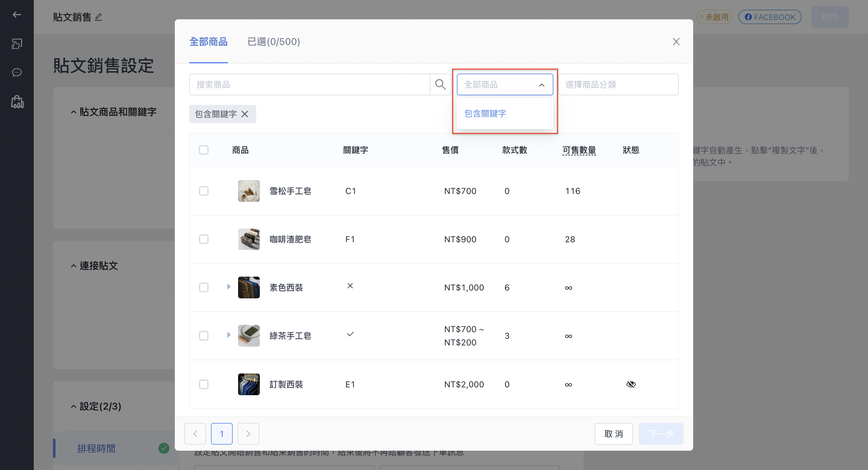Open the chat bubble icon in the sidebar
This screenshot has height=470, width=868.
[17, 72]
